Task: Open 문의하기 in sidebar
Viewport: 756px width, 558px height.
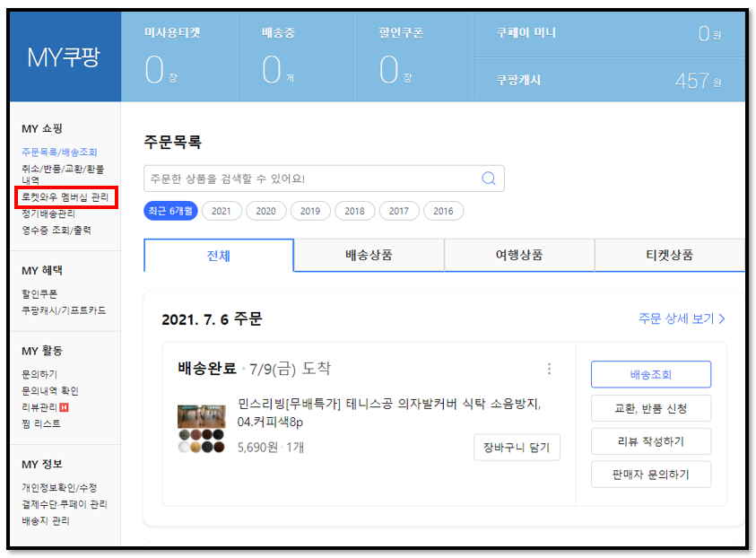Action: coord(39,374)
